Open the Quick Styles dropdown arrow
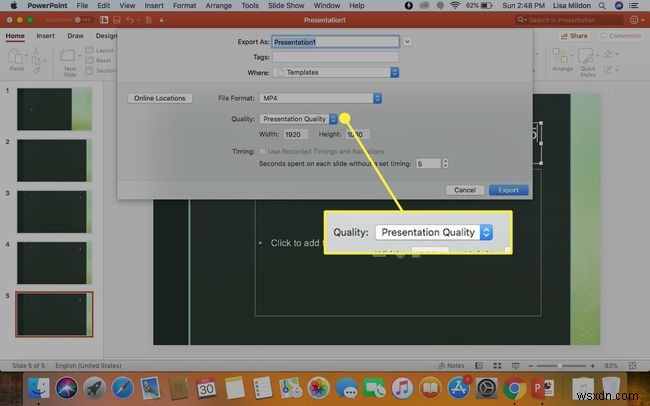650x406 pixels. 597,55
